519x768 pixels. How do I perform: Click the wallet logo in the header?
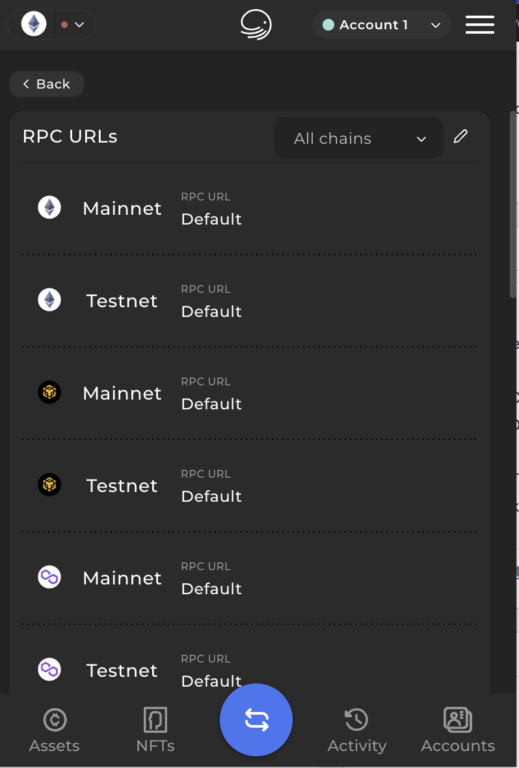256,24
